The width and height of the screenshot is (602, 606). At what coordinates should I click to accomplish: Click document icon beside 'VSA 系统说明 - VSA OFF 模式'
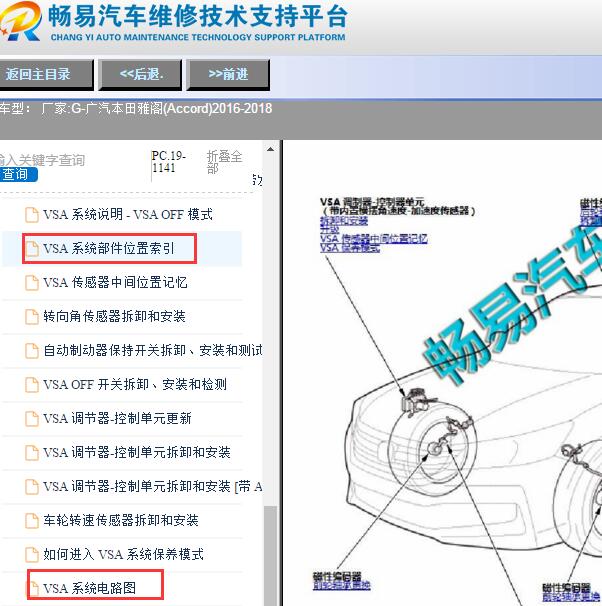(32, 215)
